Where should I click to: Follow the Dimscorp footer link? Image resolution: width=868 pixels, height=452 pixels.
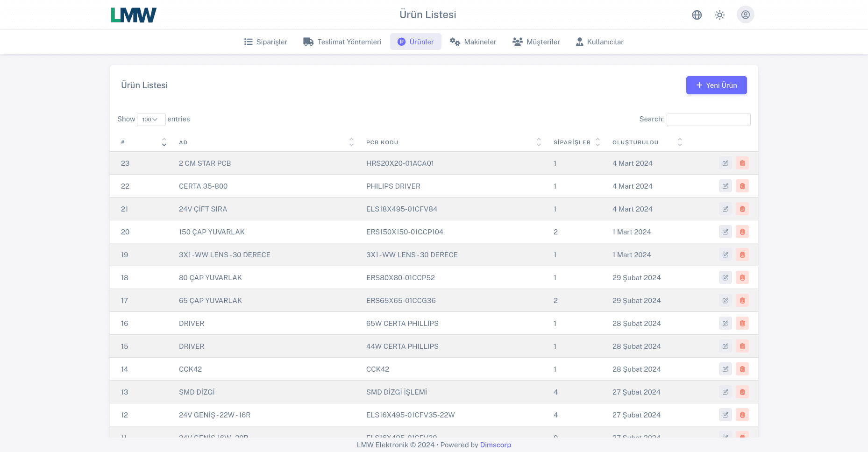[x=495, y=445]
